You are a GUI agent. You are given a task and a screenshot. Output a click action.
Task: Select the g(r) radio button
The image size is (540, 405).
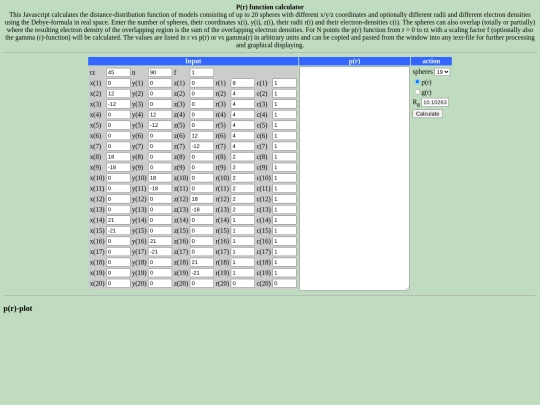(x=417, y=92)
